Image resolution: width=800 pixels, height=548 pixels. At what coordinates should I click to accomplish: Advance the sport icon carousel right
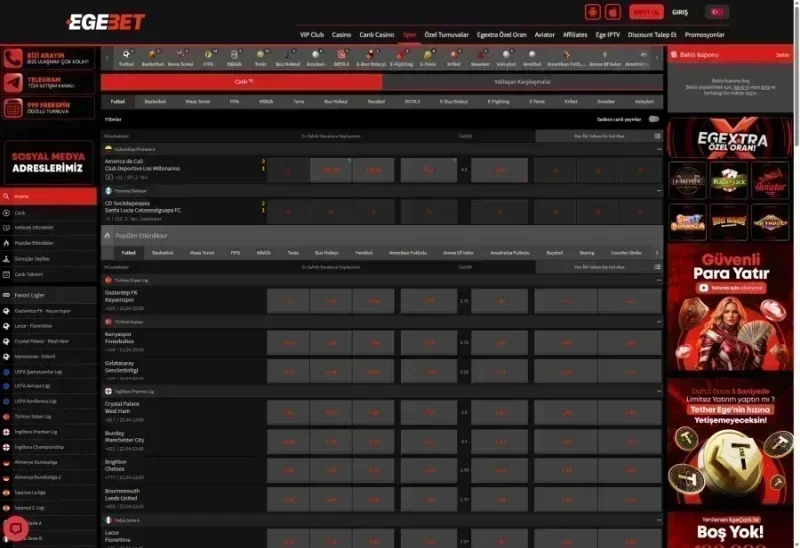657,58
